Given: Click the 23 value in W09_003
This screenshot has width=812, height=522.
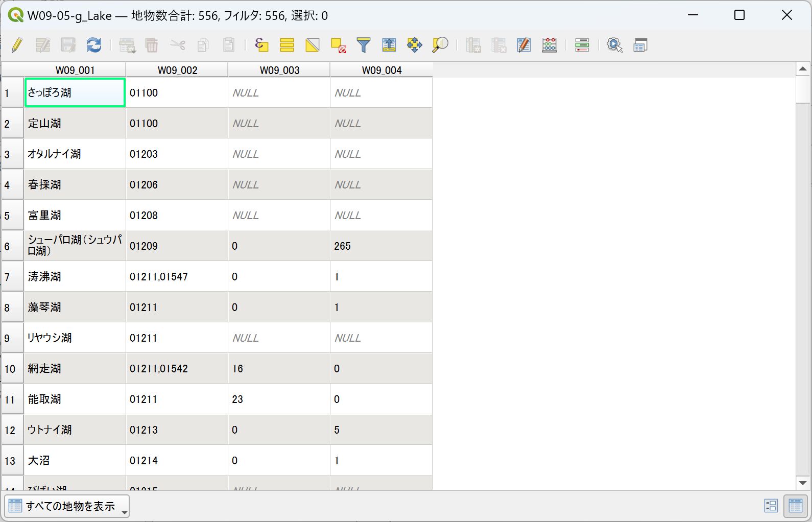Looking at the screenshot, I should (279, 399).
